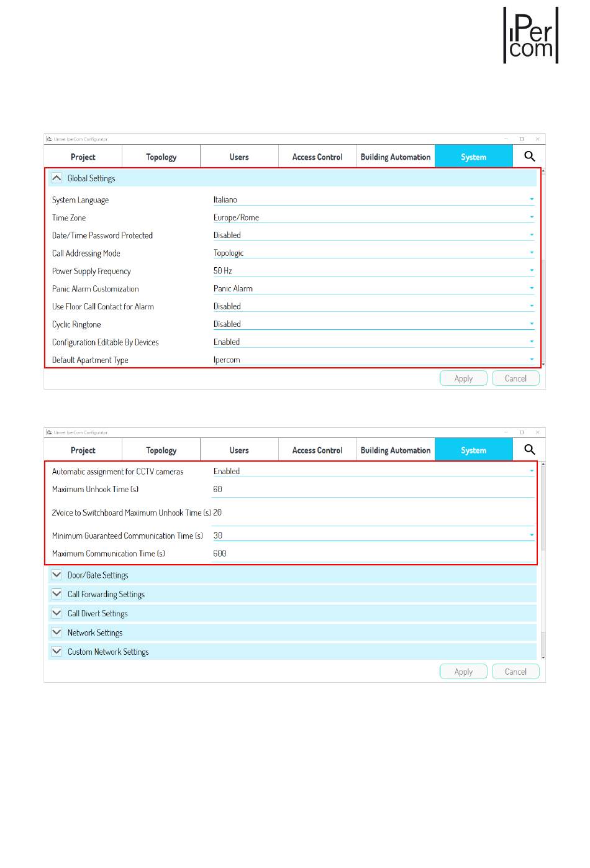Expand Call Divert Settings section
The height and width of the screenshot is (868, 590).
pos(57,614)
